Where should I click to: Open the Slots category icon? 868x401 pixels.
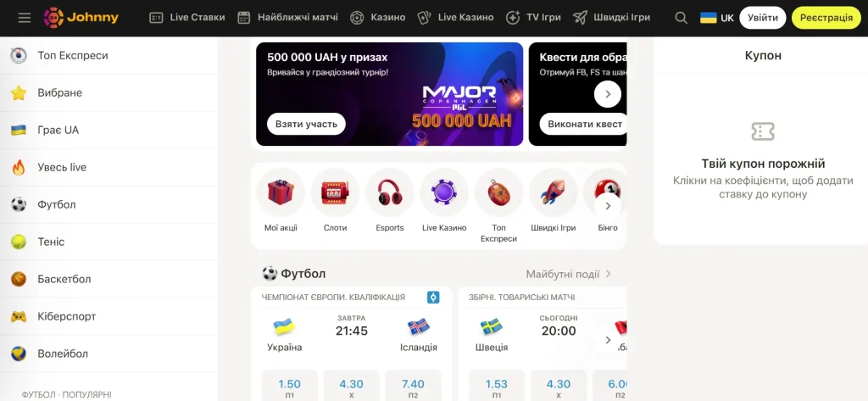coord(335,192)
